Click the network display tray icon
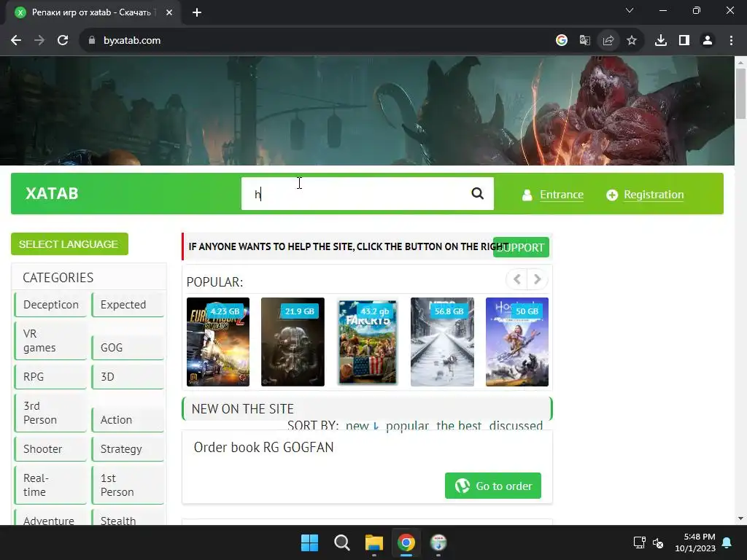This screenshot has width=747, height=560. coord(639,542)
